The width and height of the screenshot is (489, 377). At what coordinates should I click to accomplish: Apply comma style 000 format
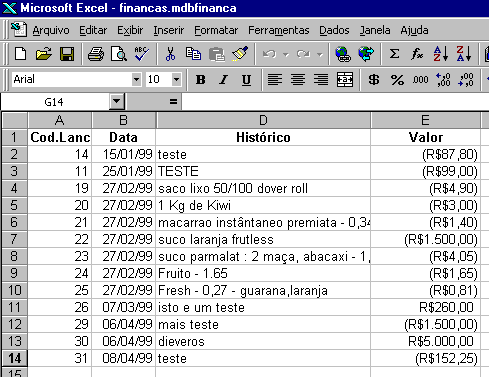click(420, 80)
